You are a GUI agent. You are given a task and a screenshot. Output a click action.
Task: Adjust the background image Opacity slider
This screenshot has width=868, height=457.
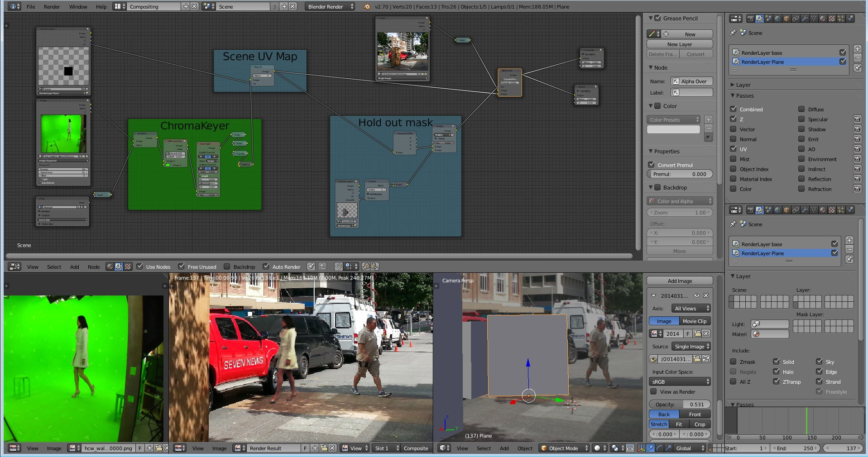[x=680, y=404]
